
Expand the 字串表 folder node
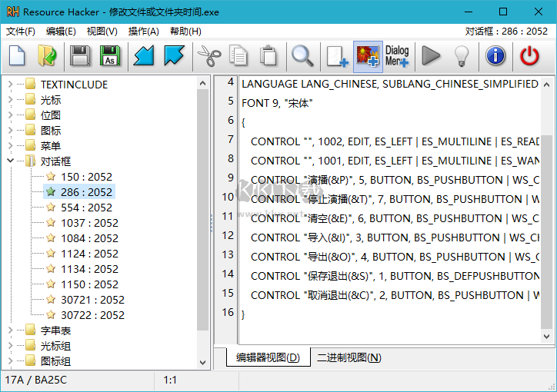(10, 330)
